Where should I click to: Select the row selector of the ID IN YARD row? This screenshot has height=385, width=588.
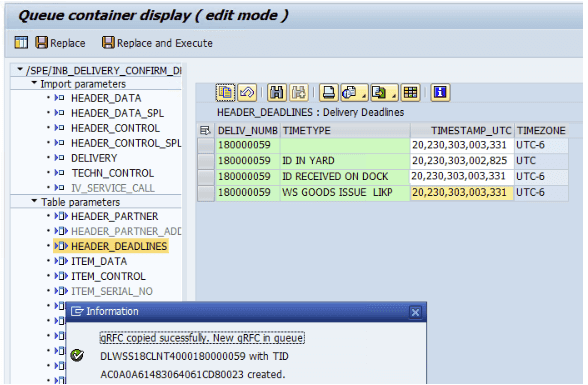(x=206, y=161)
